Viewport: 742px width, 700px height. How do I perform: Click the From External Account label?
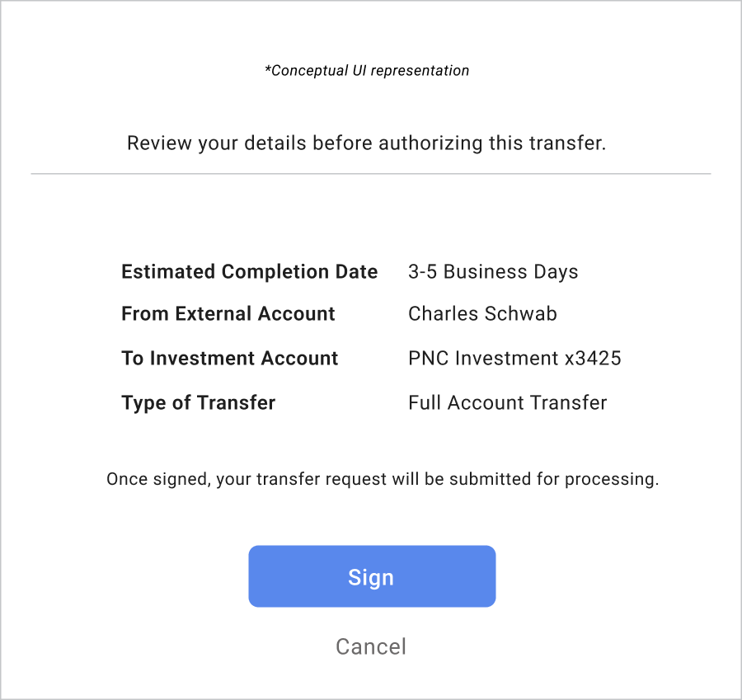click(228, 314)
